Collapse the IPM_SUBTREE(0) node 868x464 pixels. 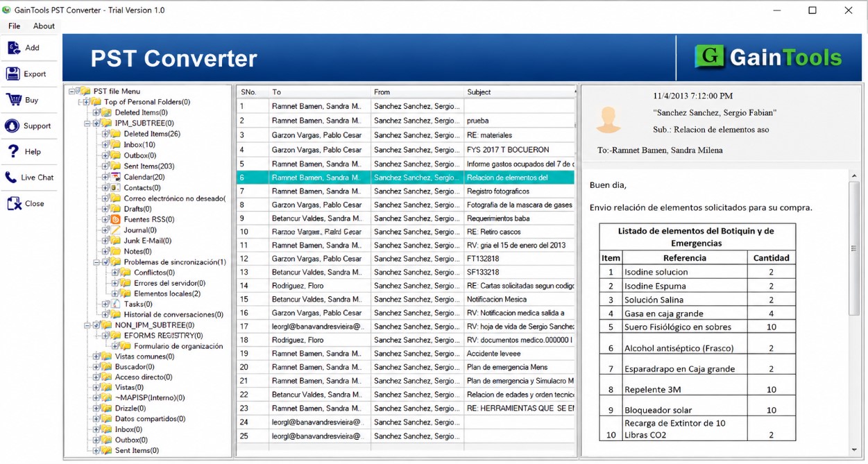pyautogui.click(x=87, y=123)
